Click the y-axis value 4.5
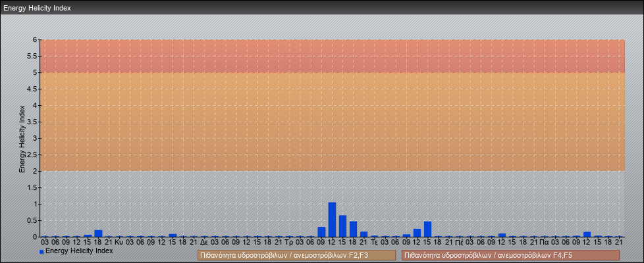The height and width of the screenshot is (263, 644). point(32,89)
